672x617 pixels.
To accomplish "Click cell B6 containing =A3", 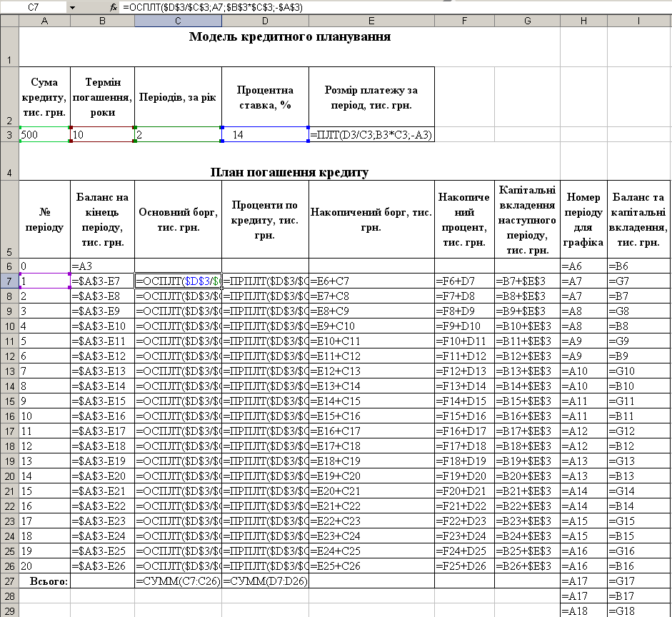I will tap(102, 266).
